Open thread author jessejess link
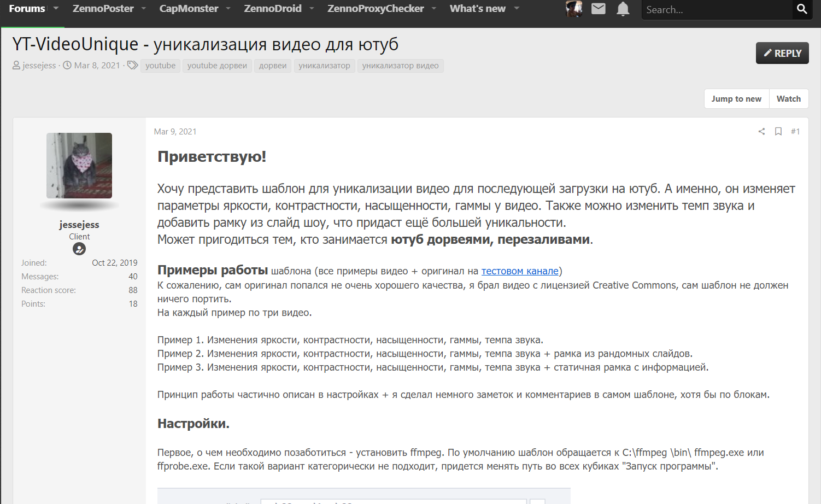Screen dimensions: 821x504 click(39, 66)
